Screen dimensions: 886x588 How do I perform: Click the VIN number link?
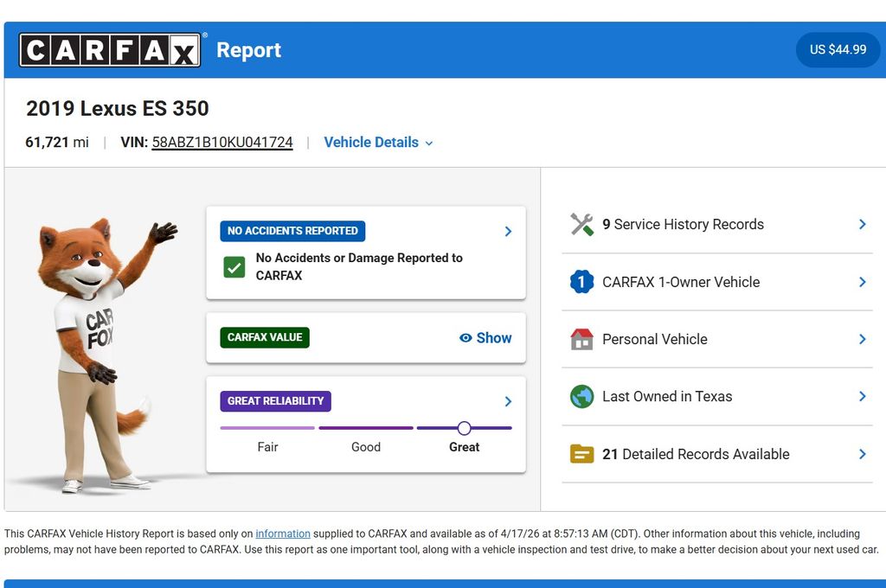(222, 143)
